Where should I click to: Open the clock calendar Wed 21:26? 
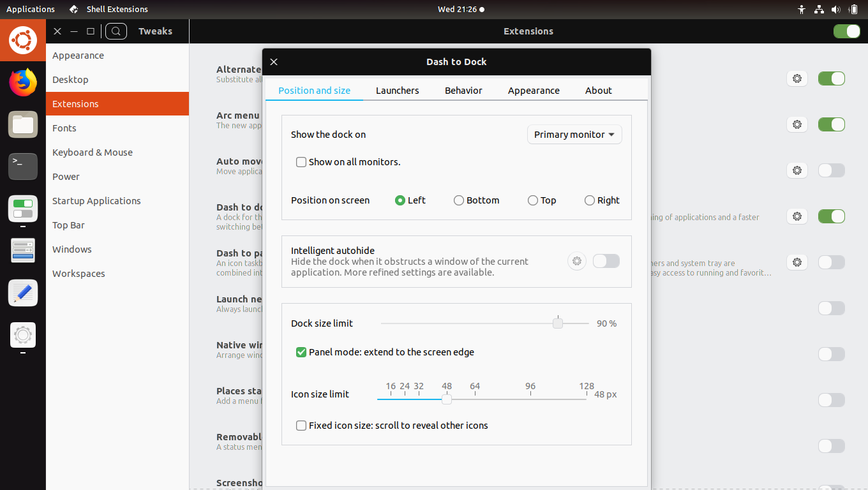pos(461,10)
